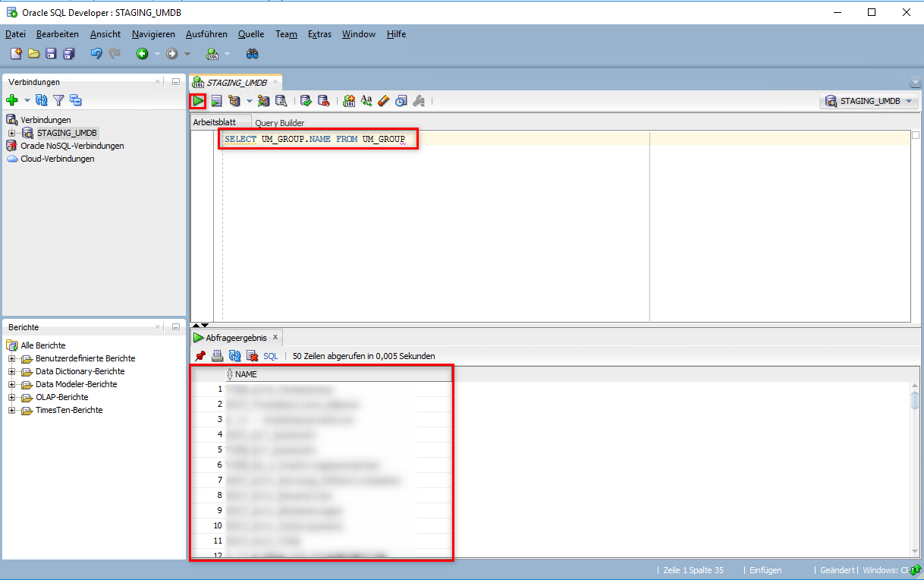Clear the worksheet with the eraser icon

(x=383, y=100)
